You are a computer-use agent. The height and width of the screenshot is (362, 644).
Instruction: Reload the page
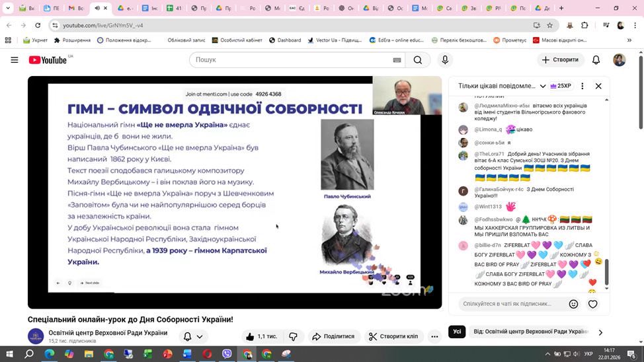coord(38,26)
